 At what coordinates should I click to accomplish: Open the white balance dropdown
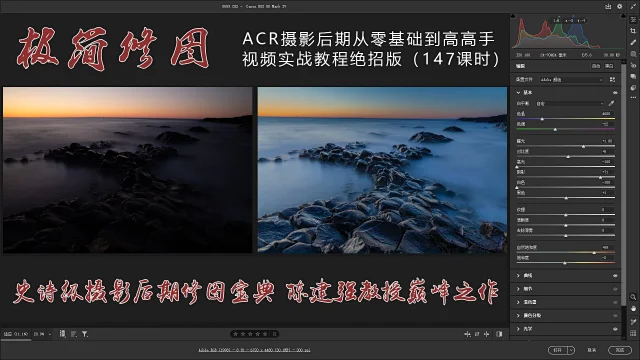click(569, 104)
